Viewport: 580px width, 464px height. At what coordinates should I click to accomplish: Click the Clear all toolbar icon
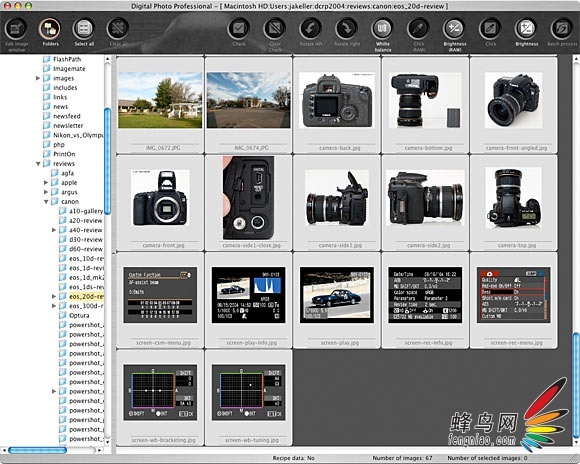click(118, 28)
